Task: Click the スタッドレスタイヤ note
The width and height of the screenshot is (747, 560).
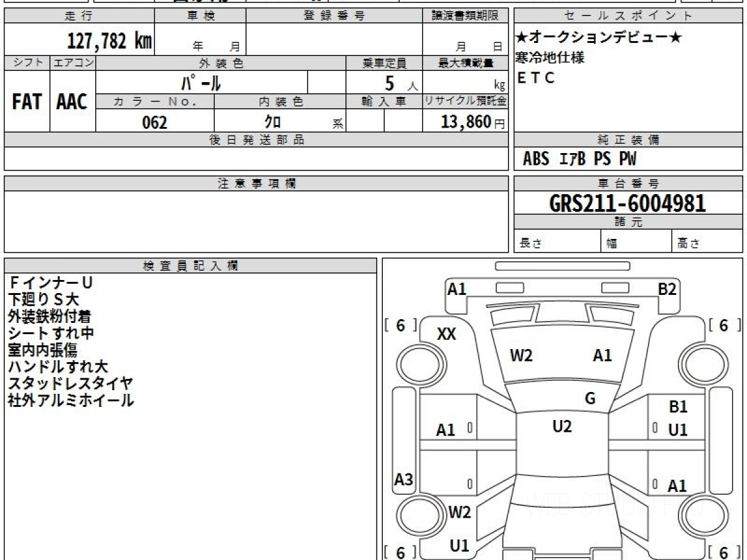Action: (70, 383)
